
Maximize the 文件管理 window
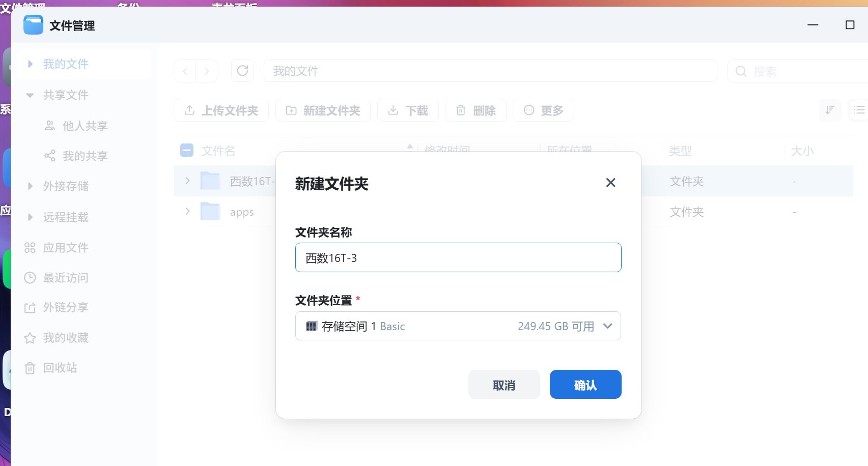click(x=850, y=25)
